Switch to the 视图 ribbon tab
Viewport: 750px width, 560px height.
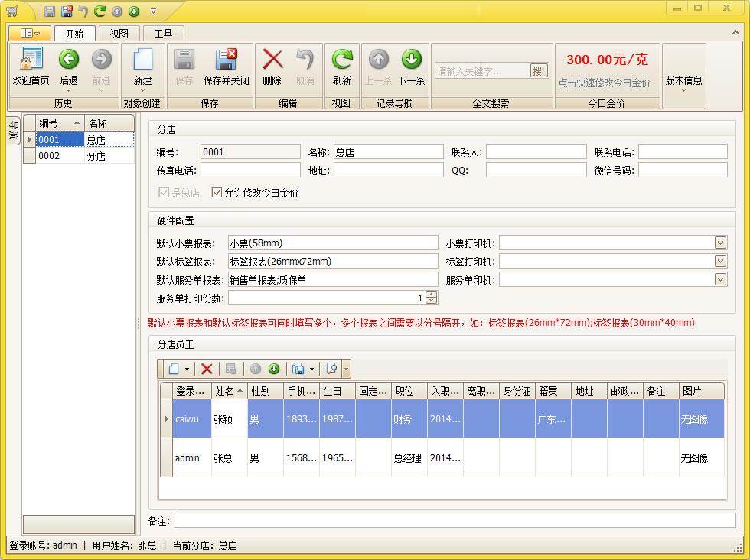[x=119, y=34]
